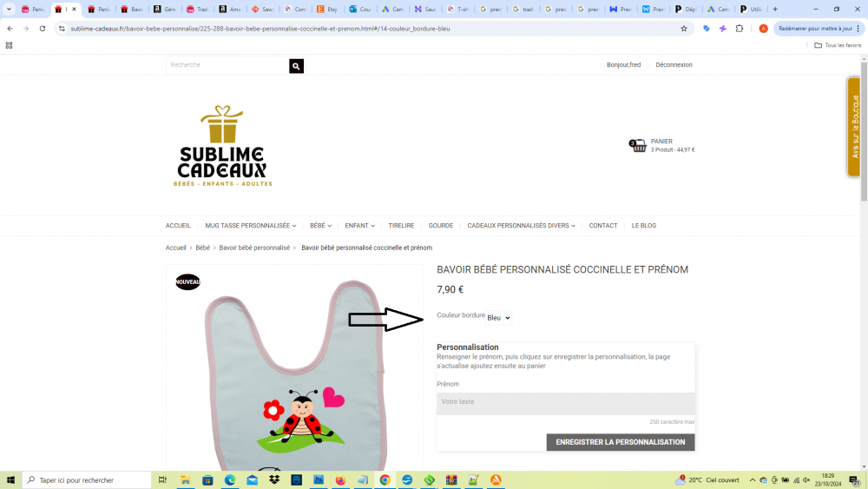Bookmark this page with the star icon
Screen dimensions: 868x489
(x=684, y=29)
